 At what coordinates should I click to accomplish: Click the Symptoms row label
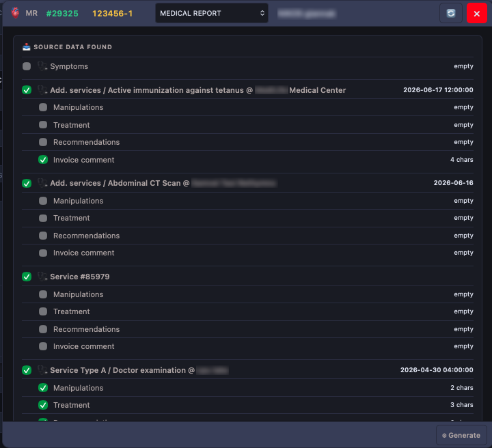69,66
